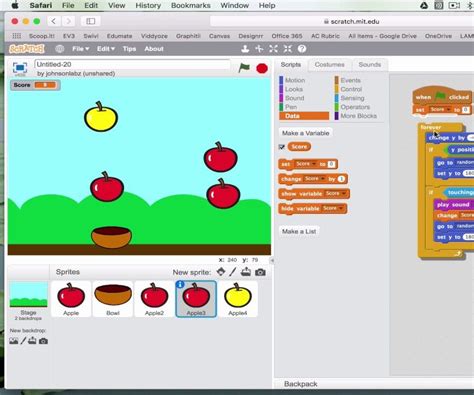Click the green flag to start project

click(x=244, y=68)
